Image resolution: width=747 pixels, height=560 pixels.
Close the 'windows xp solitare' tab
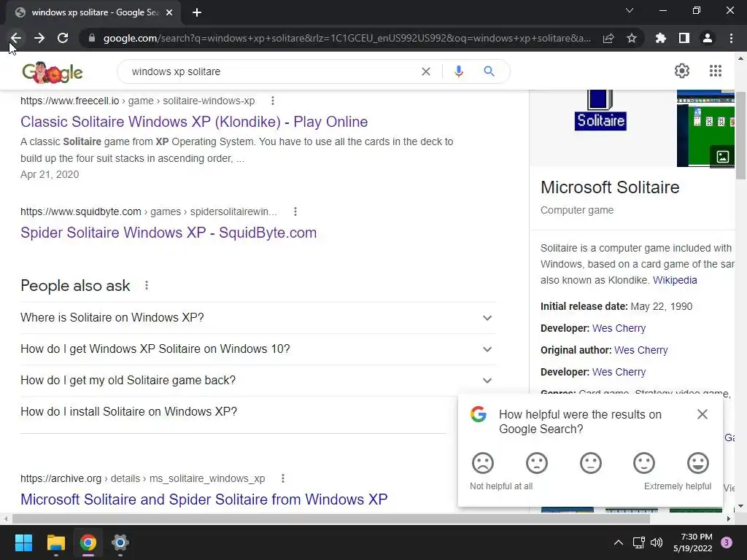coord(169,12)
